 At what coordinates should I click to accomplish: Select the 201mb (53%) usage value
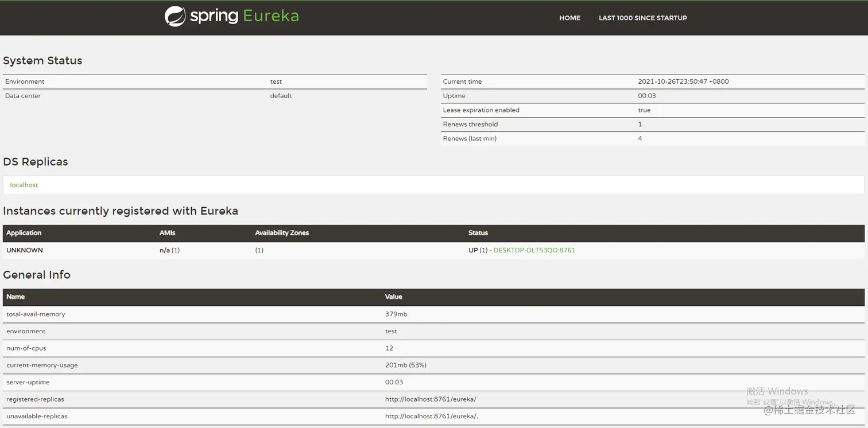406,365
